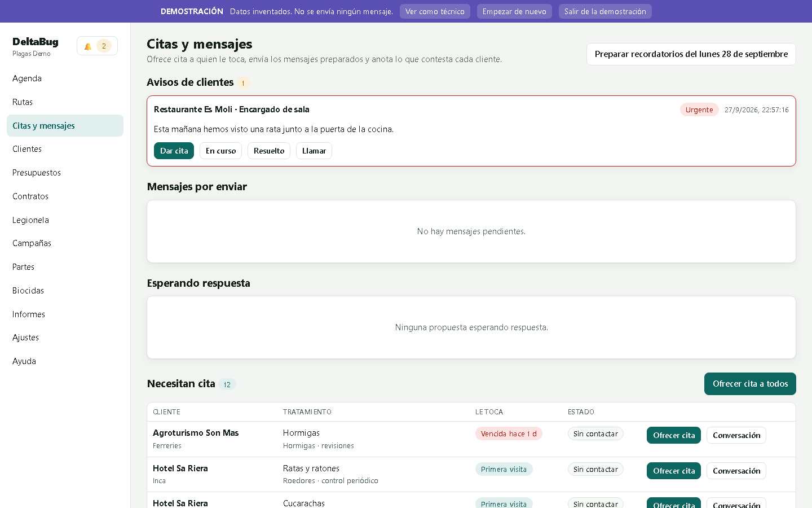Open Conversación for Hotel Sa Riera Ratas y ratones
812x508 pixels.
coord(736,471)
